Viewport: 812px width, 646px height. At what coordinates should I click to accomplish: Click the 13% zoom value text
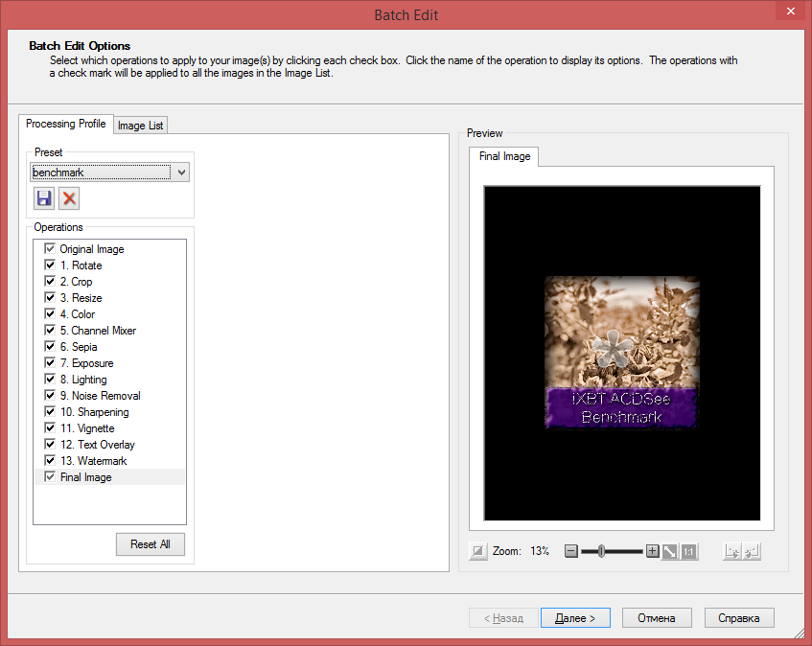point(540,551)
